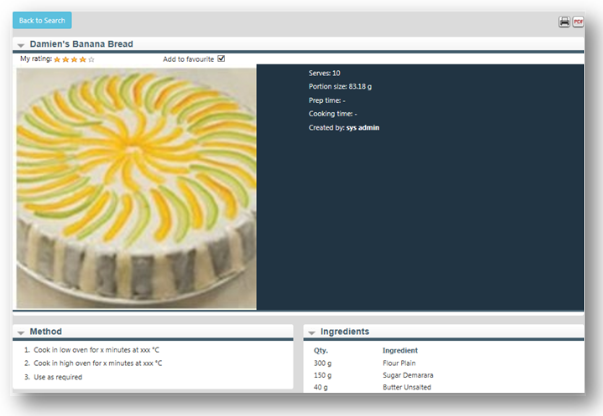Screen dimensions: 603x416
Task: Click the '150 g' quantity cell
Action: pyautogui.click(x=322, y=375)
